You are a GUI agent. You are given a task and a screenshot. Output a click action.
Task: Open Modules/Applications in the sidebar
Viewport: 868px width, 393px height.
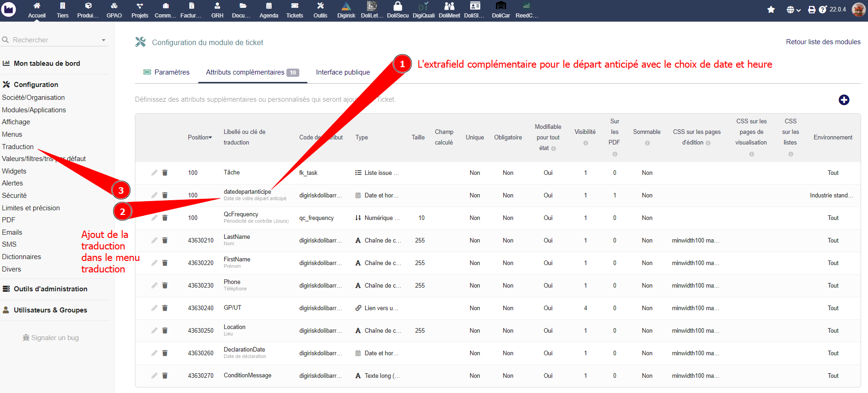tap(34, 110)
